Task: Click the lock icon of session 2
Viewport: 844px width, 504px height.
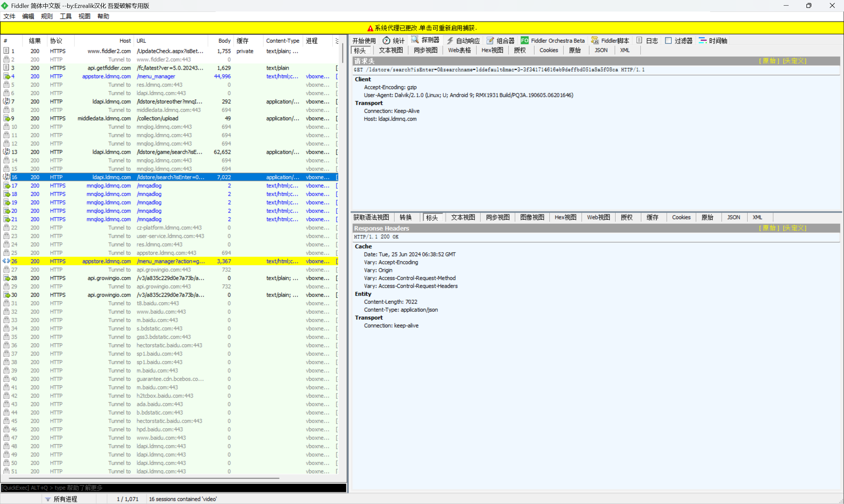Action: [6, 59]
